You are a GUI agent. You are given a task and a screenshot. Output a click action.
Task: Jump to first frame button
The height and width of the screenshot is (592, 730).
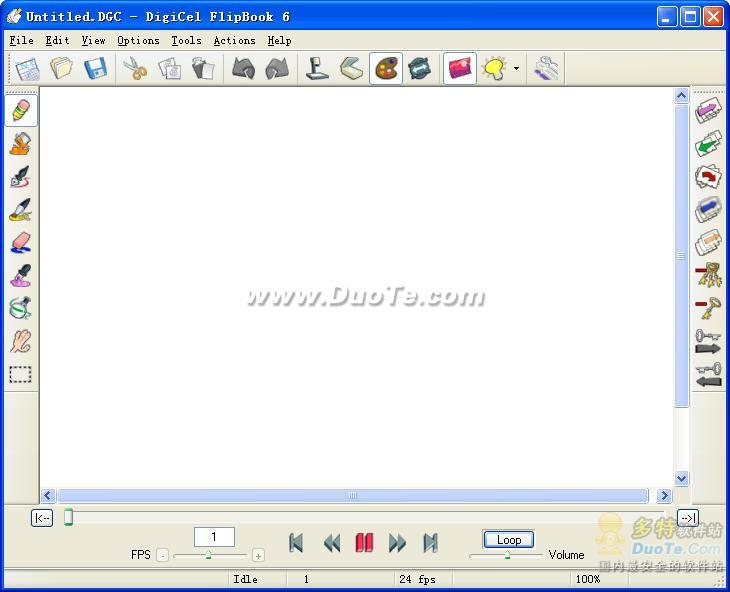296,543
